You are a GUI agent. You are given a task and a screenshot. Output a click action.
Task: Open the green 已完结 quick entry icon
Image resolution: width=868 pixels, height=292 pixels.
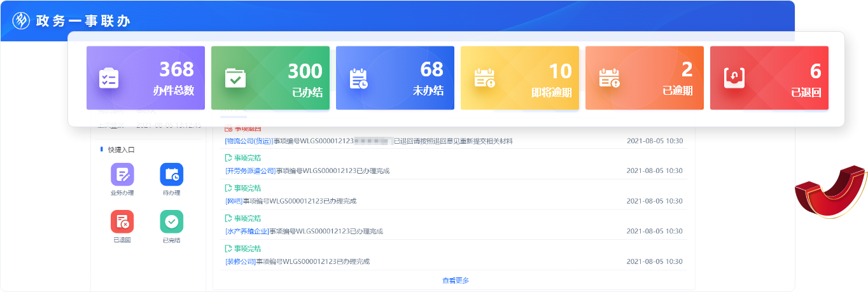[x=171, y=221]
